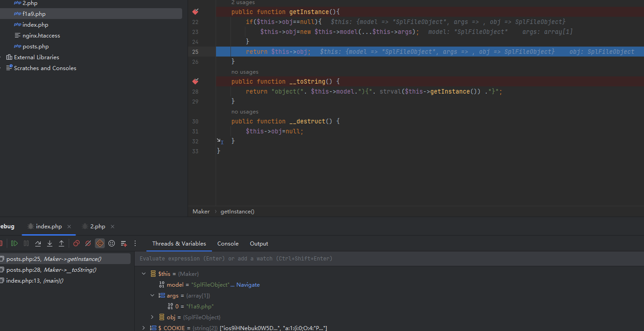Click the circular settings icon with dots
Screen dimensions: 644x331
click(x=112, y=243)
